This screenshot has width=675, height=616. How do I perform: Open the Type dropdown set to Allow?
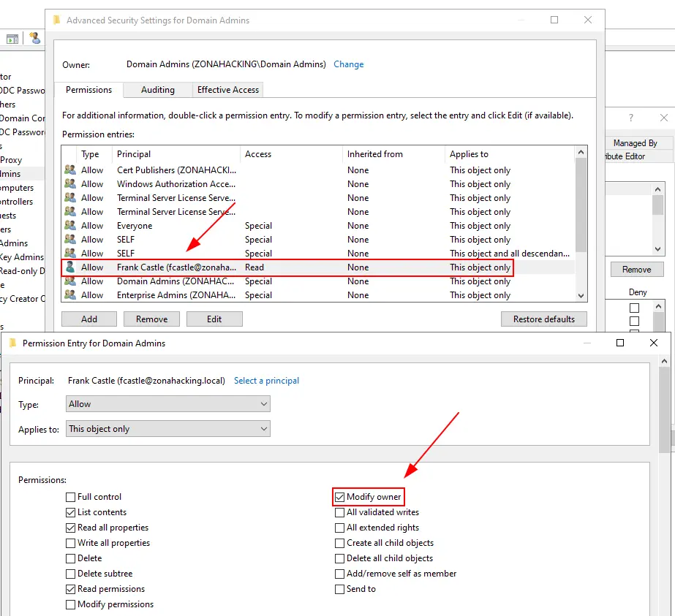(167, 404)
